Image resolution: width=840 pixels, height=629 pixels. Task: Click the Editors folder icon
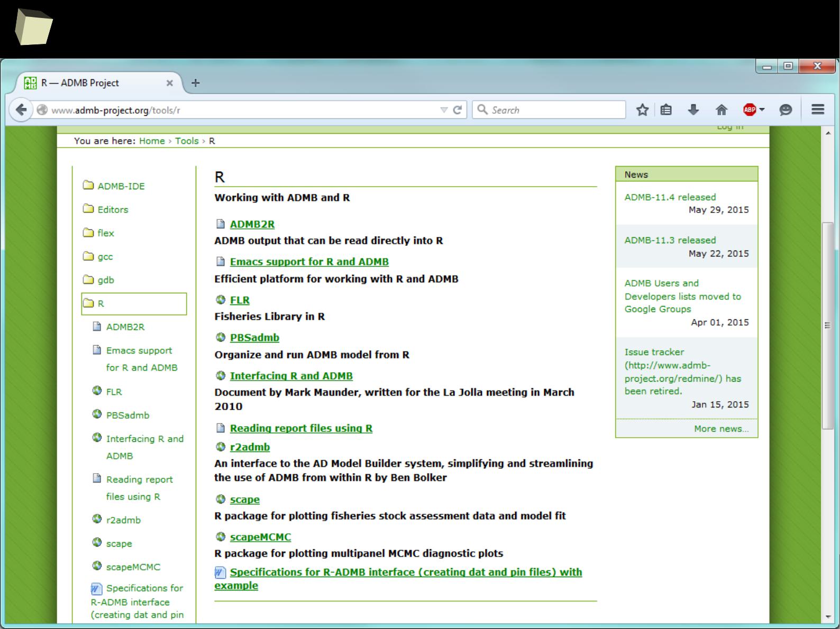click(x=88, y=209)
